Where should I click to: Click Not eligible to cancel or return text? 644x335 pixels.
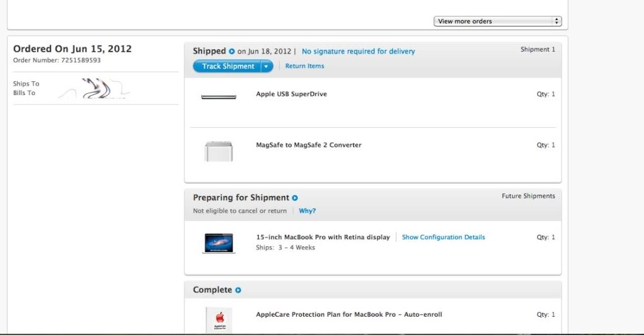click(x=240, y=210)
